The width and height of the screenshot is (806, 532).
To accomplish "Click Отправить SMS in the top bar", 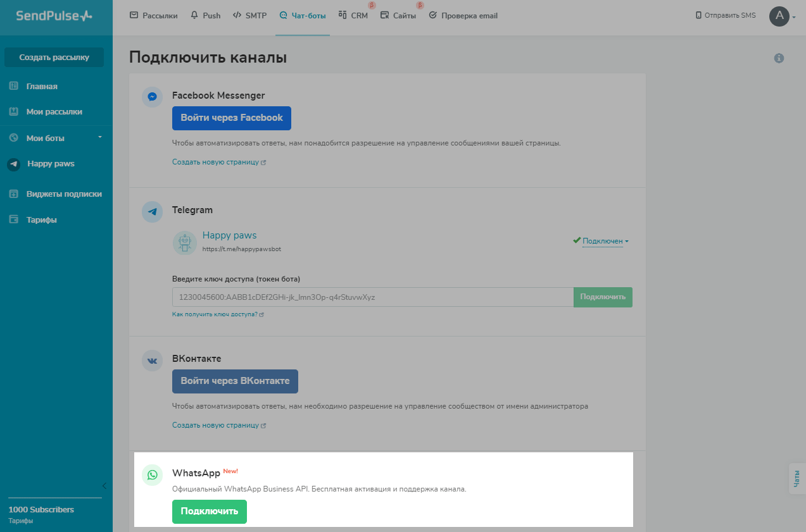I will click(x=726, y=16).
